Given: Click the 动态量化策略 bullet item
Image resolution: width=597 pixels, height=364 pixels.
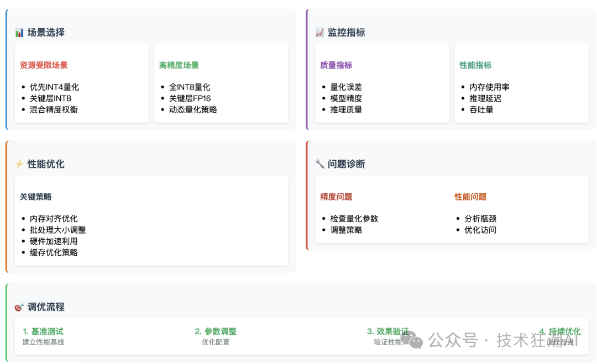Looking at the screenshot, I should (x=193, y=109).
